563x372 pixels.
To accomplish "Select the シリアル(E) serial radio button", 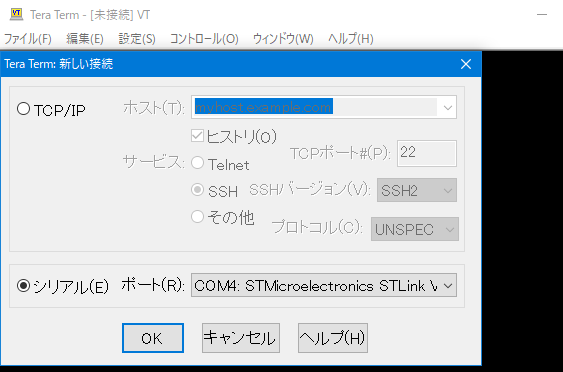I will 23,286.
